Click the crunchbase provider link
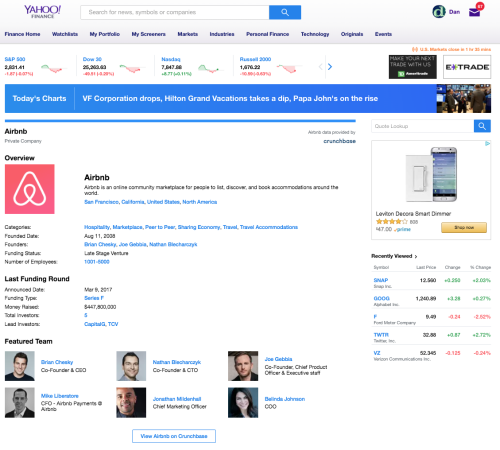Image resolution: width=500 pixels, height=450 pixels. tap(339, 141)
